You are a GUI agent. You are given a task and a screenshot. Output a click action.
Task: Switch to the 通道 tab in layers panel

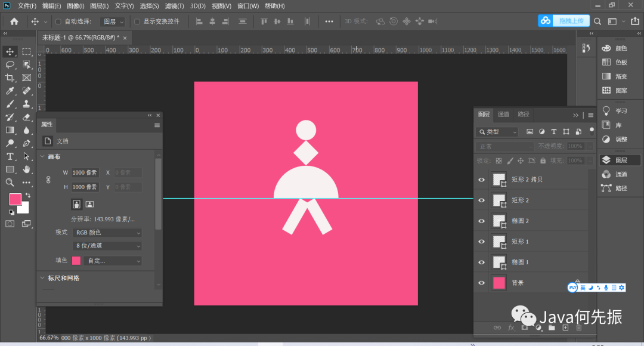pyautogui.click(x=503, y=115)
